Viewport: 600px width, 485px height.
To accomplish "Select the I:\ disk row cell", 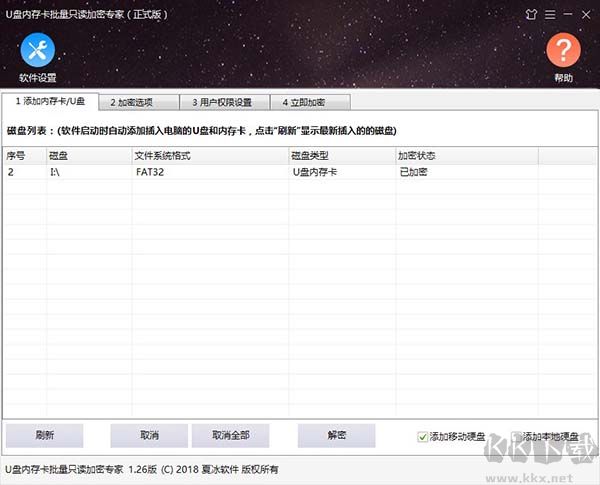I will pos(89,172).
